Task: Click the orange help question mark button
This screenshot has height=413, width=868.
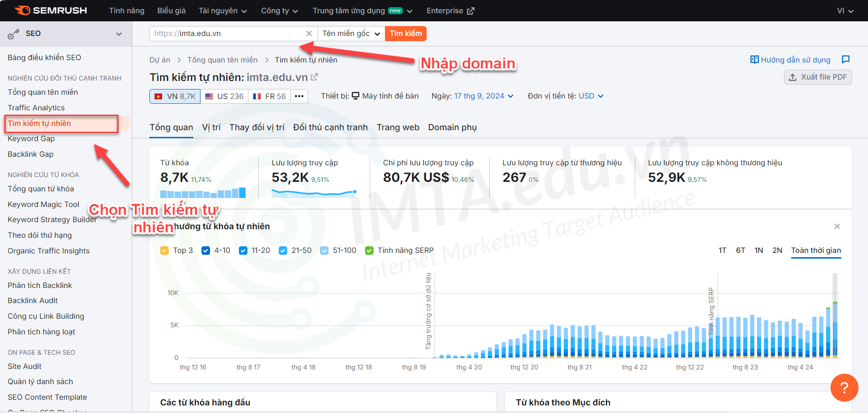Action: tap(844, 387)
